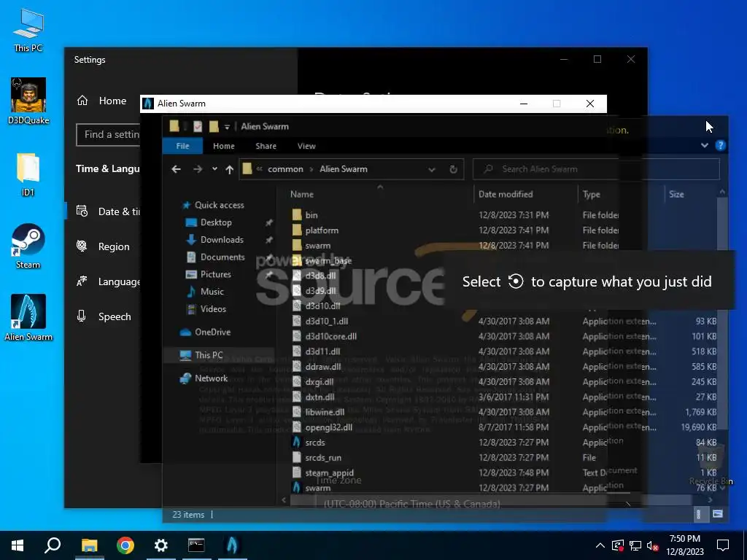Switch to Command Prompt in taskbar

[x=196, y=545]
